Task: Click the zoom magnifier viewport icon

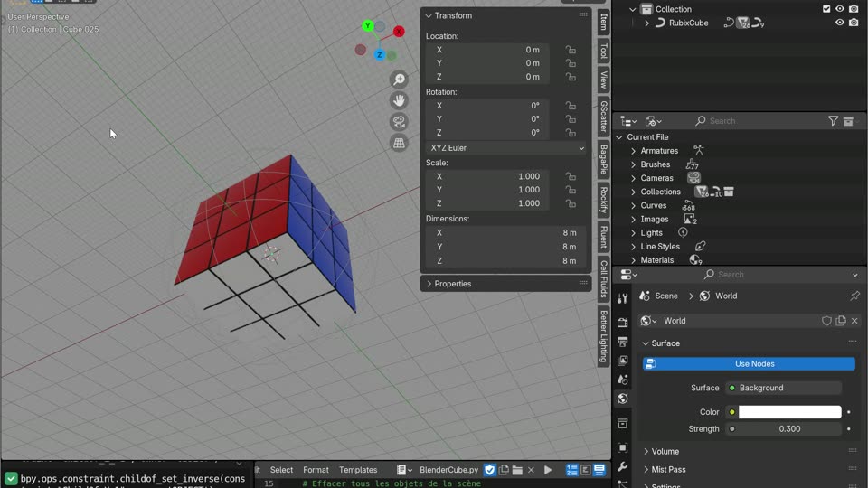Action: coord(399,80)
